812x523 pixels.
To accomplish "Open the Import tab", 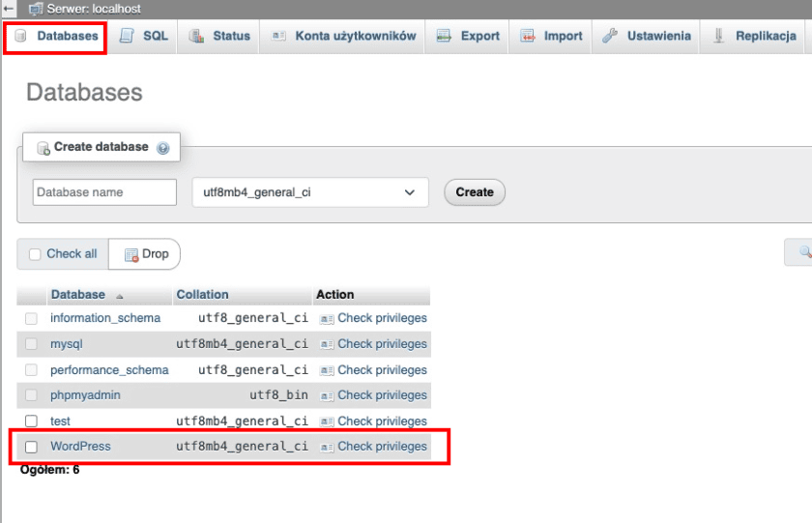I will click(551, 36).
